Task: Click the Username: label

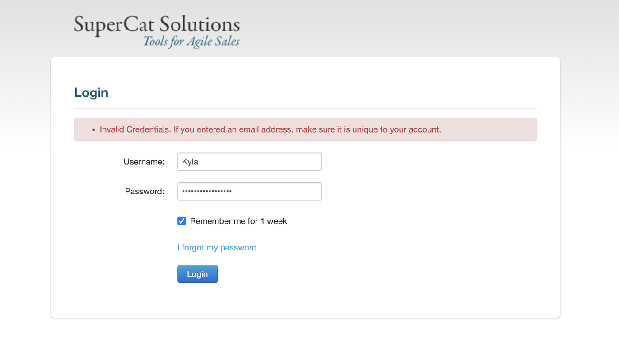Action: click(144, 162)
